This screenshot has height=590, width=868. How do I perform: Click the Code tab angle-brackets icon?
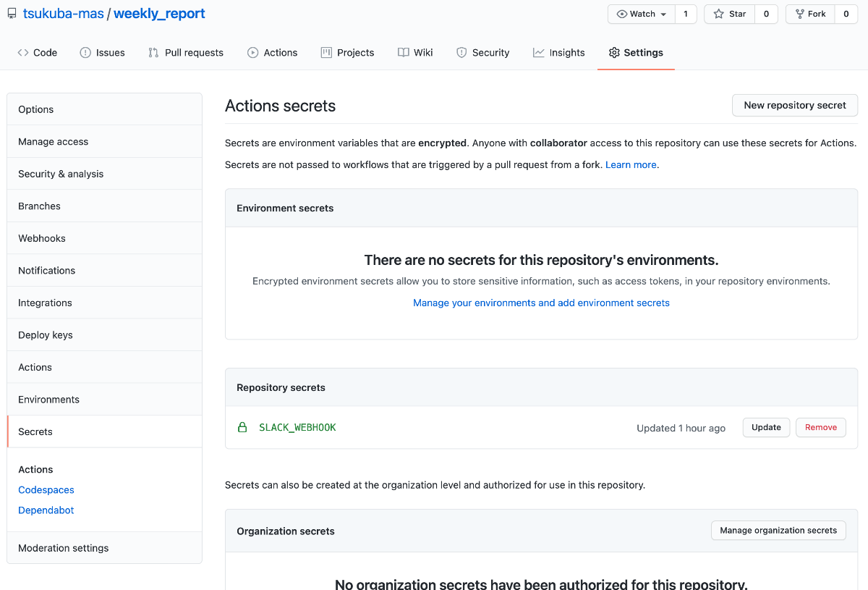[x=23, y=53]
